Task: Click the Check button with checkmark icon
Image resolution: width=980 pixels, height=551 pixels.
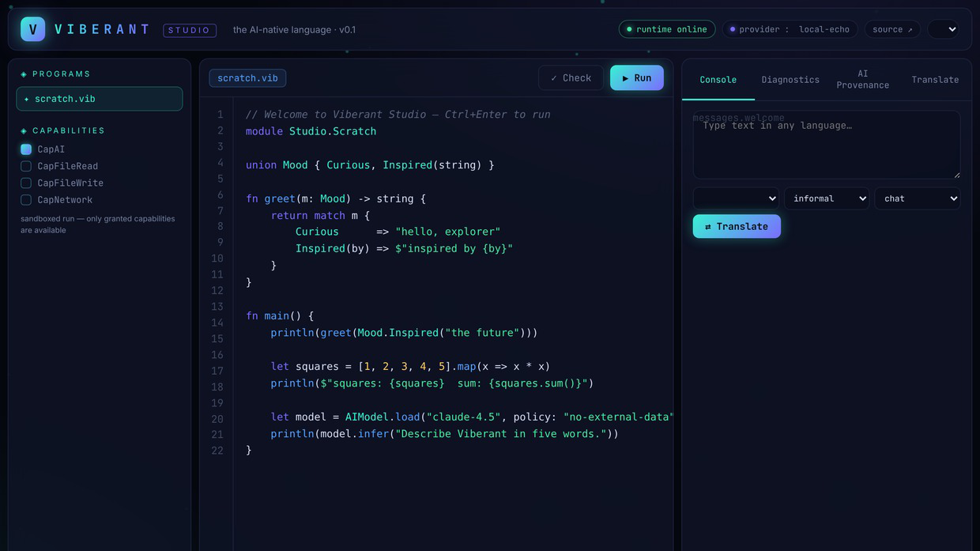Action: [571, 78]
